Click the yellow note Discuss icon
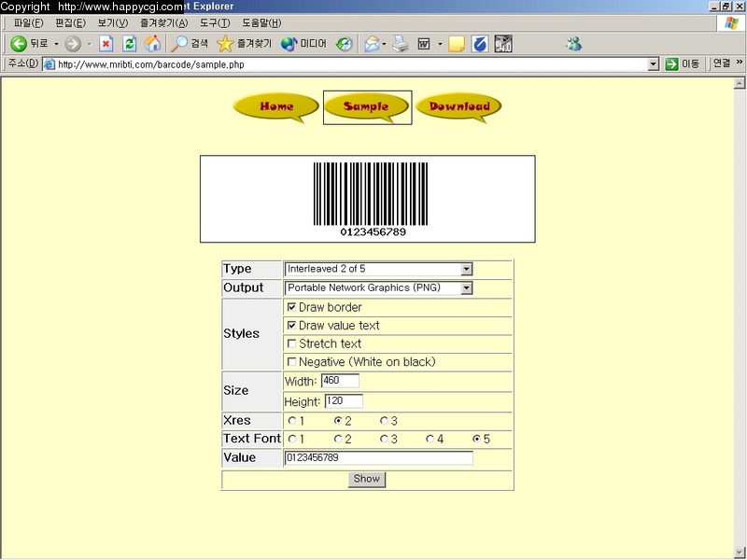This screenshot has height=560, width=747. (457, 44)
